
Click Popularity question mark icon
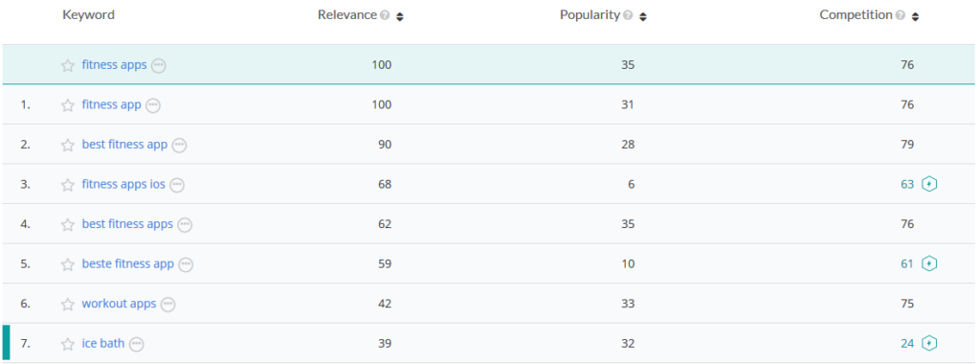click(x=628, y=15)
